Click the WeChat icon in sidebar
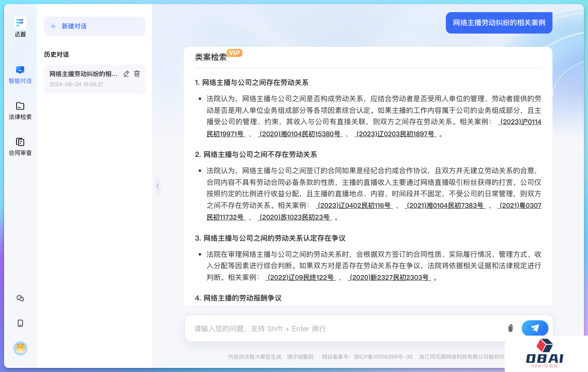Screen dimensions: 588x372 [x=20, y=298]
